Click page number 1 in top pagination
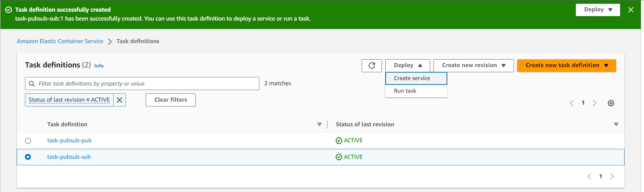 pyautogui.click(x=583, y=103)
